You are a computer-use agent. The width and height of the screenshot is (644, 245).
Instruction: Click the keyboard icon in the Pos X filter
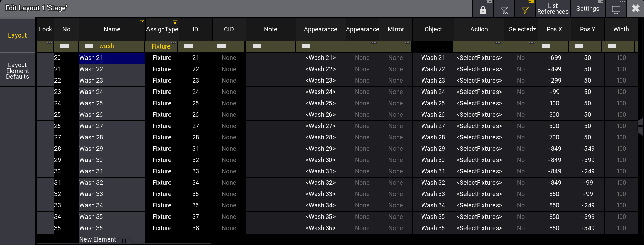click(546, 46)
